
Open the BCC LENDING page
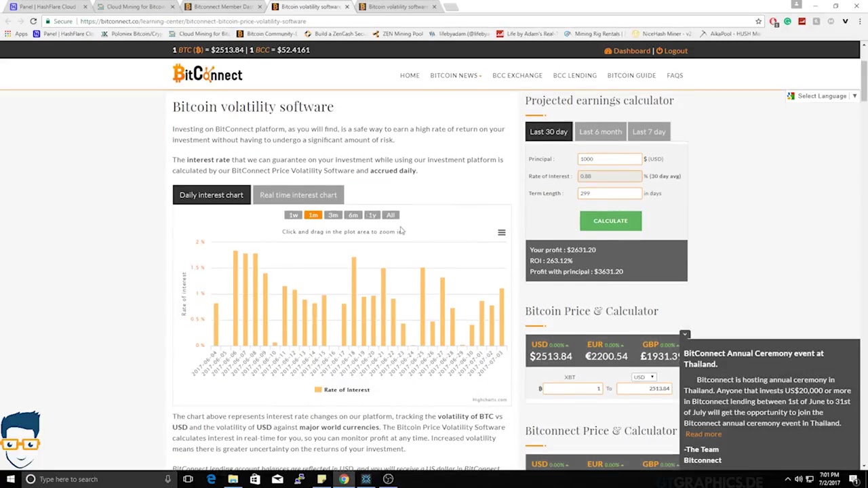(x=574, y=75)
